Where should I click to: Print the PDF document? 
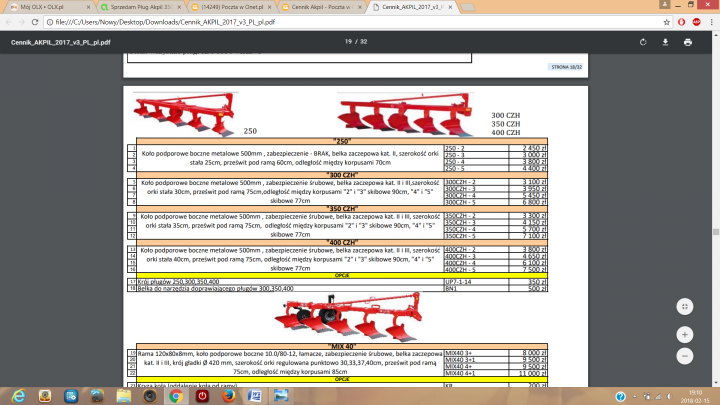click(688, 43)
